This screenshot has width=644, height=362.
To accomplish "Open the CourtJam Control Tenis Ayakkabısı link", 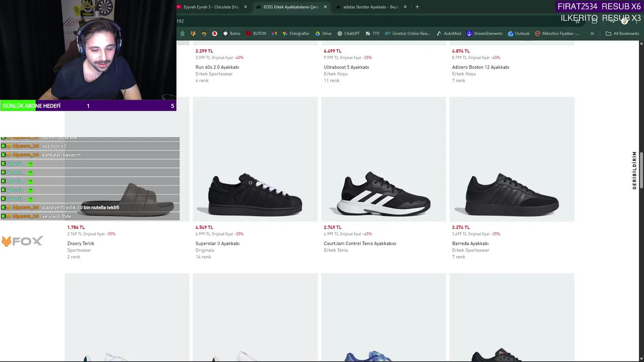I will click(x=360, y=243).
